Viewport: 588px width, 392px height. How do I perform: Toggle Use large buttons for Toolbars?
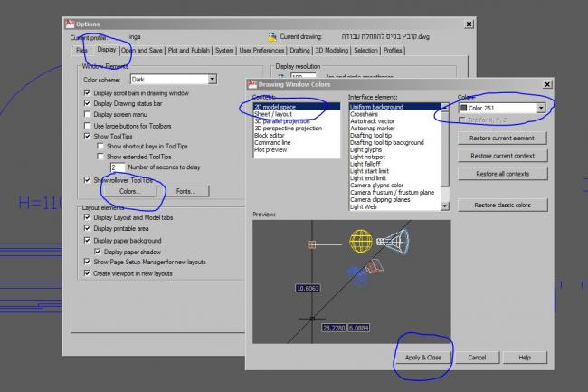coord(87,126)
